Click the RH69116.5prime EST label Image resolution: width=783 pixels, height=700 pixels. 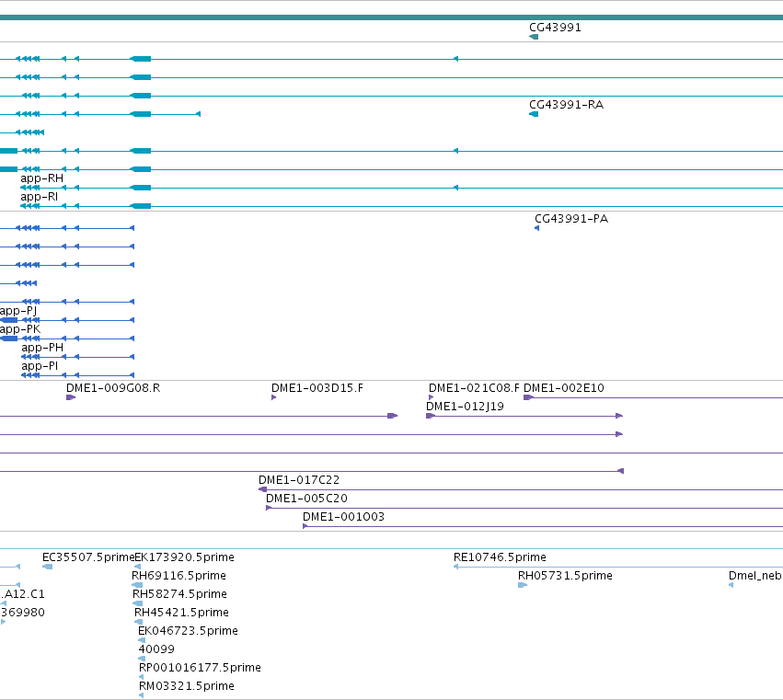(178, 576)
